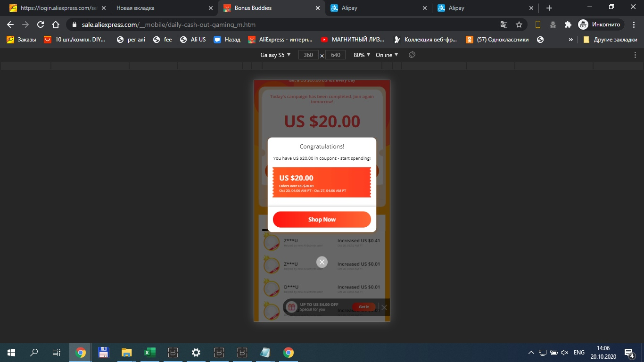Open Task View on taskbar
This screenshot has height=362, width=644.
[57, 353]
